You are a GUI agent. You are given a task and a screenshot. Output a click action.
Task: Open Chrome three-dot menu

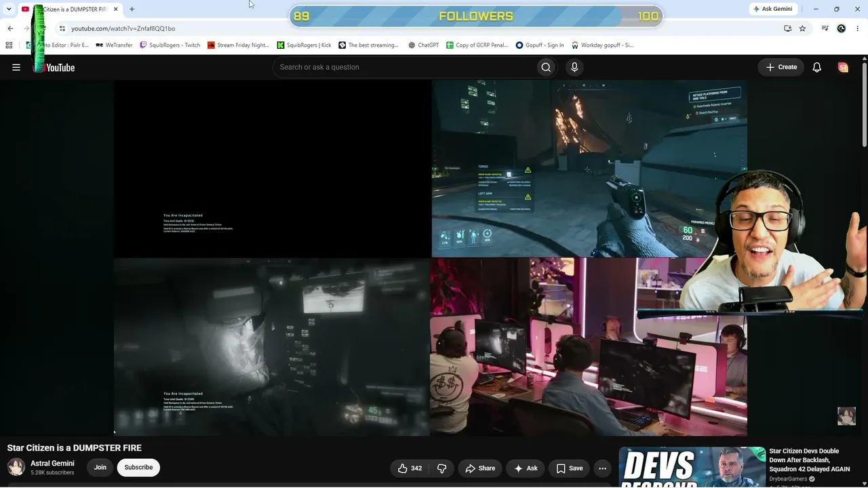858,28
